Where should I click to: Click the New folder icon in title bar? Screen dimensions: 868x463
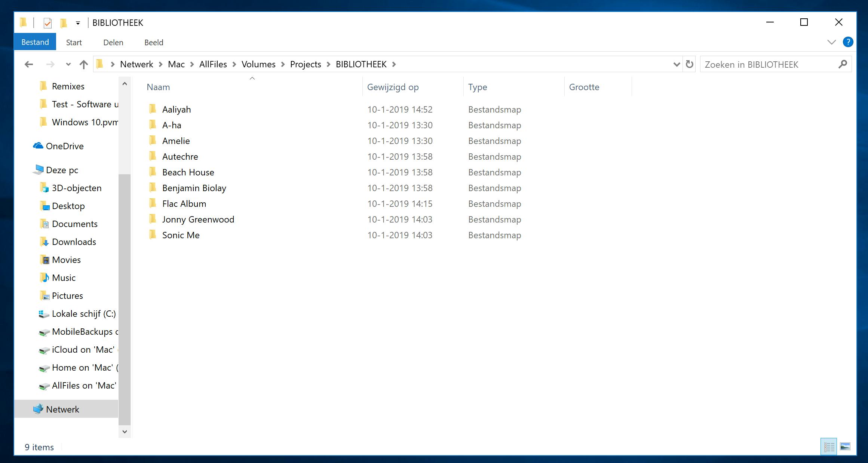64,23
